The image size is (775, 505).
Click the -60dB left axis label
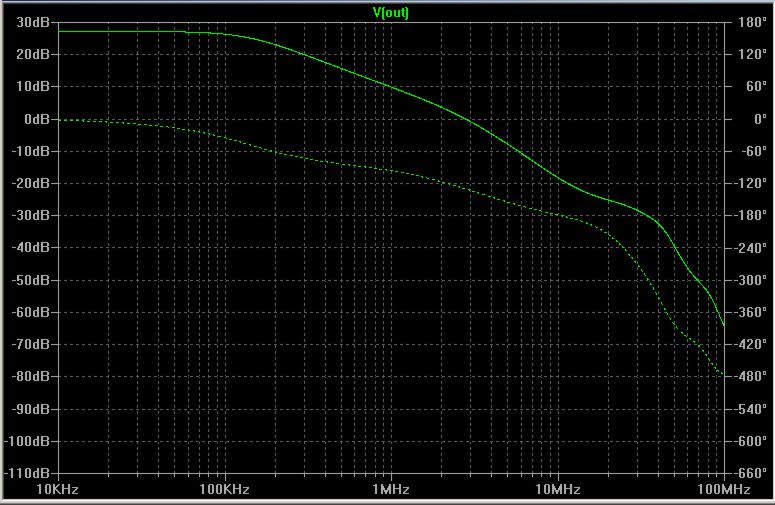[x=31, y=312]
